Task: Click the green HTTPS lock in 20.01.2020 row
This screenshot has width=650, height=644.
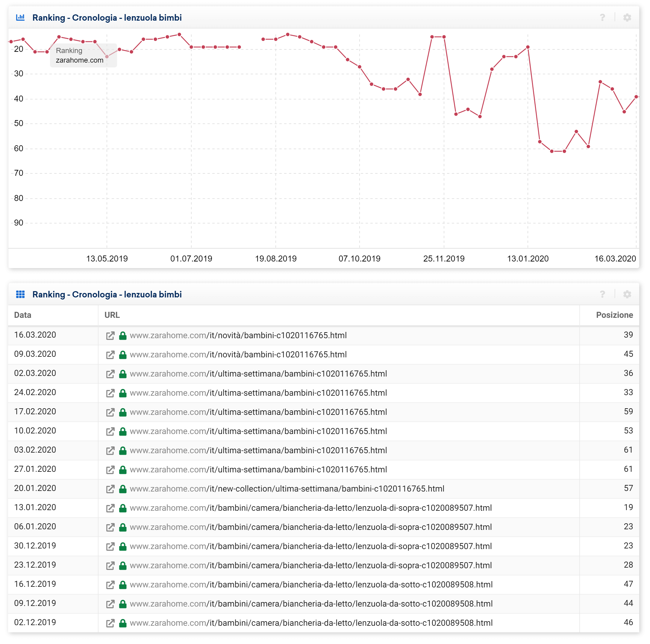Action: pyautogui.click(x=123, y=489)
